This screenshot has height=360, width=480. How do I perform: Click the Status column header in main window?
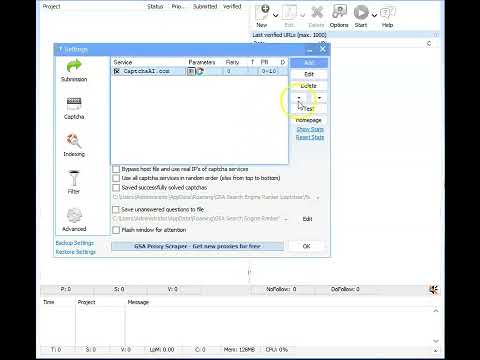(155, 6)
